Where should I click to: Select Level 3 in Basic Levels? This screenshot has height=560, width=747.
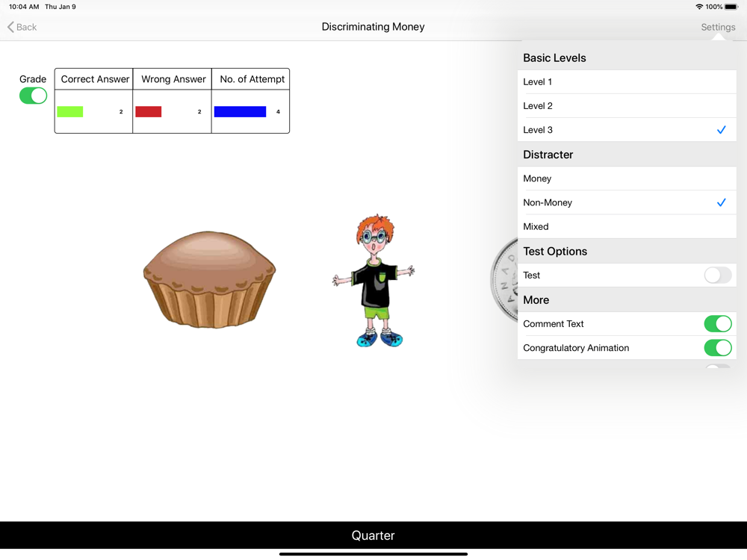click(627, 130)
